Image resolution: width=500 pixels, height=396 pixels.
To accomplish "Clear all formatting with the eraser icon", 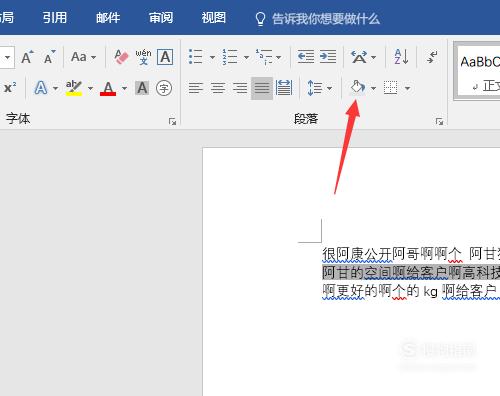I will pos(121,57).
